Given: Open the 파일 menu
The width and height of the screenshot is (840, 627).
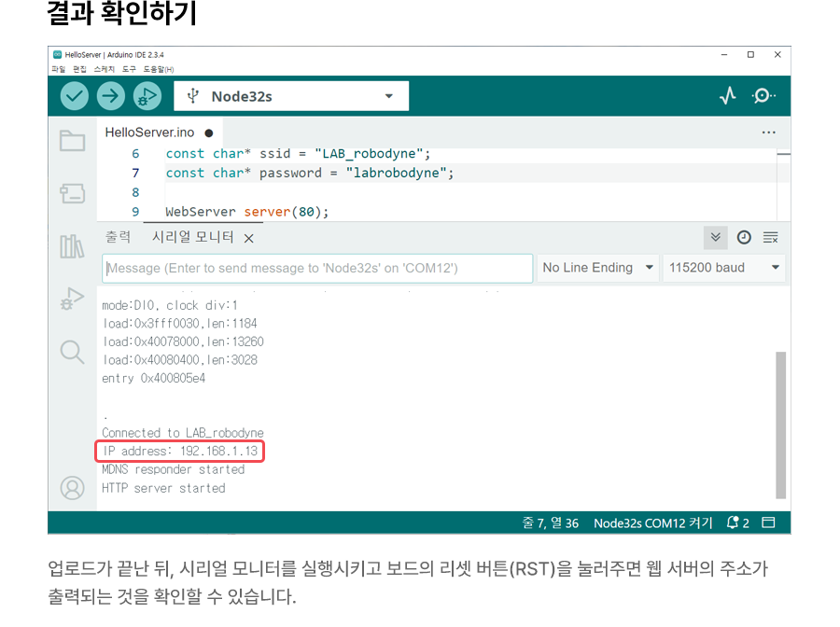Looking at the screenshot, I should (59, 69).
